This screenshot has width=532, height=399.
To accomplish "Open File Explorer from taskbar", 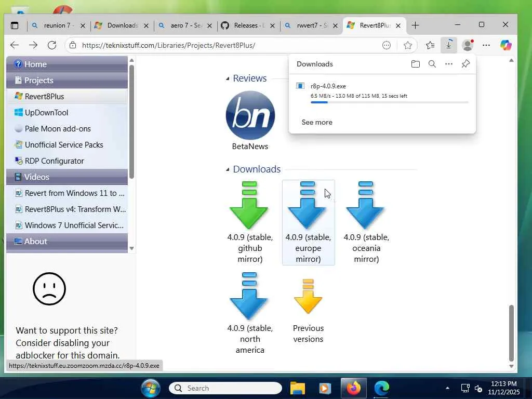I will click(298, 388).
